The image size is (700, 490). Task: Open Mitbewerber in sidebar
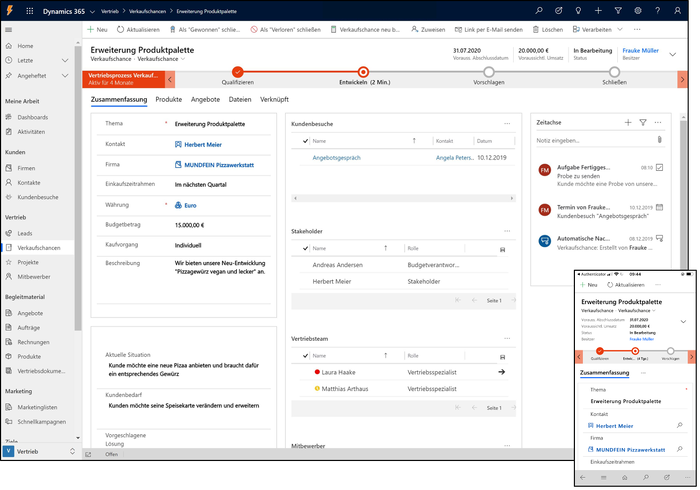[x=34, y=277]
